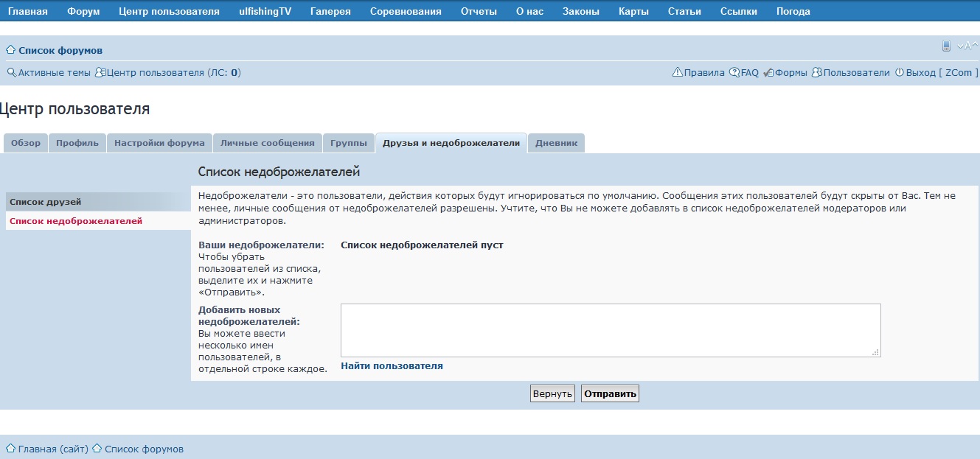Screen dimensions: 980x459
Task: Click the FAQ question mark icon
Action: click(x=734, y=72)
